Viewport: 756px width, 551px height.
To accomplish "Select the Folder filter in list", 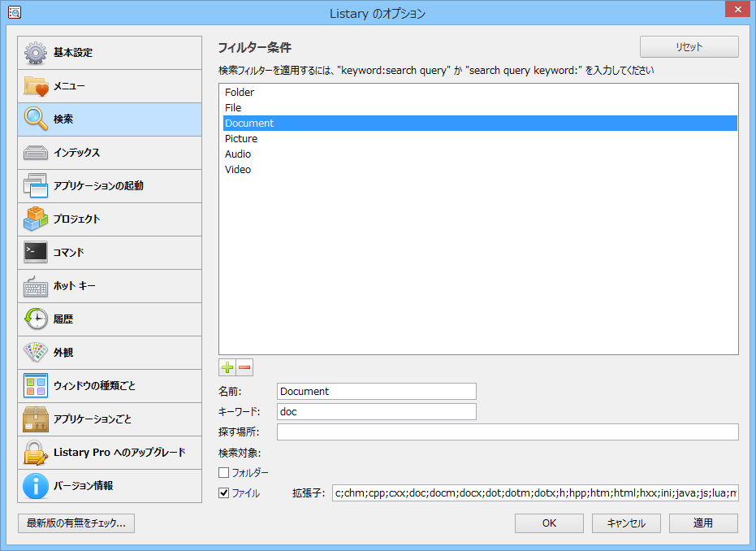I will pyautogui.click(x=480, y=92).
